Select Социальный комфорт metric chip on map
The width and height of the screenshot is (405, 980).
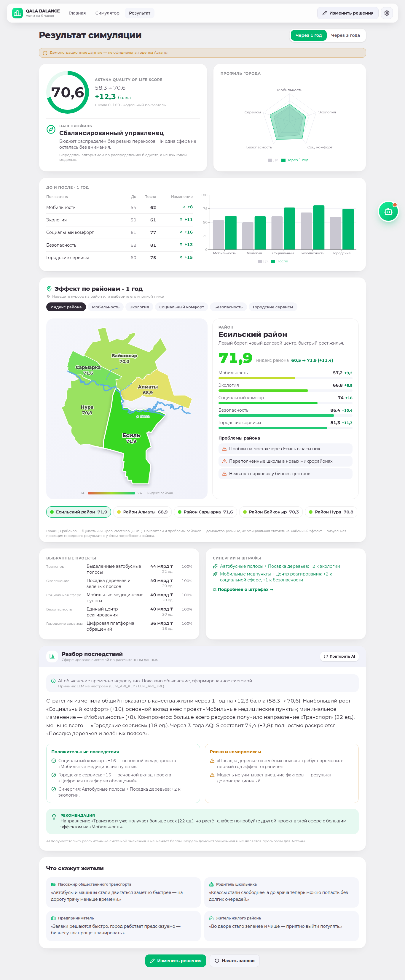tap(182, 307)
